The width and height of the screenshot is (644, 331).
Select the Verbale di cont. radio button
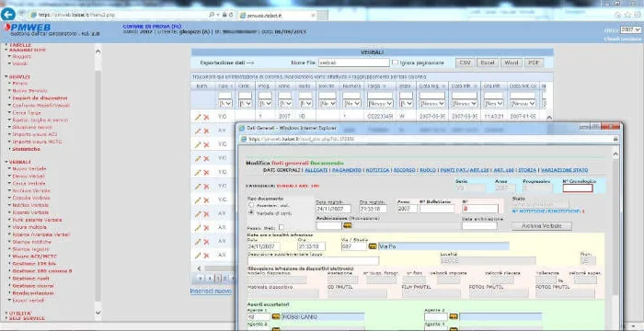(x=251, y=212)
